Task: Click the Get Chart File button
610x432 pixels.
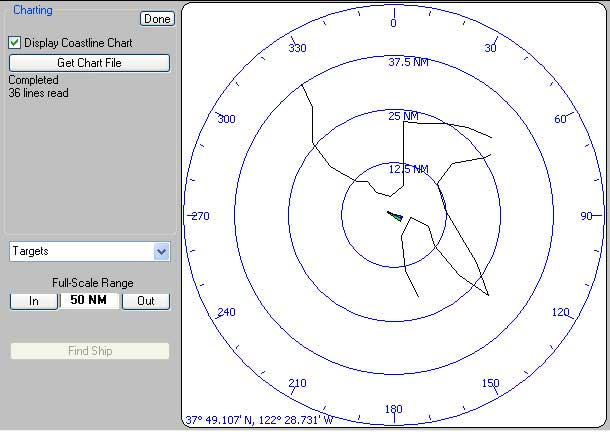Action: pyautogui.click(x=89, y=63)
